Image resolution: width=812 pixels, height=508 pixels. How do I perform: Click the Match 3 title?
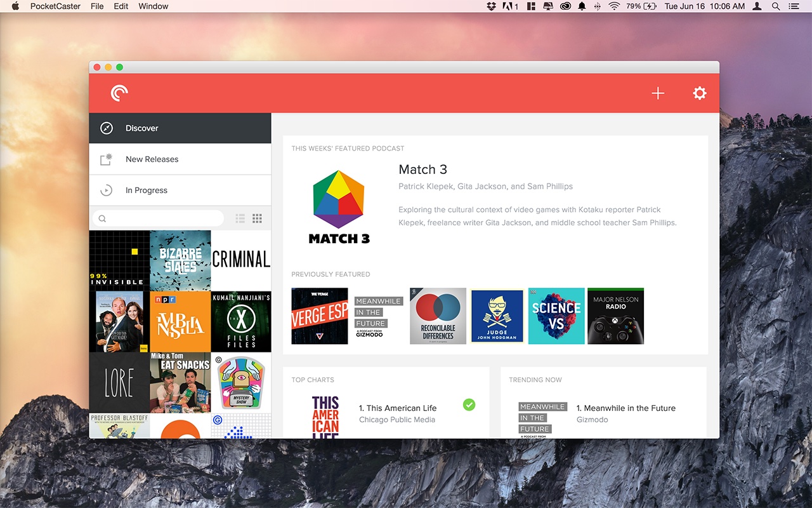[423, 170]
